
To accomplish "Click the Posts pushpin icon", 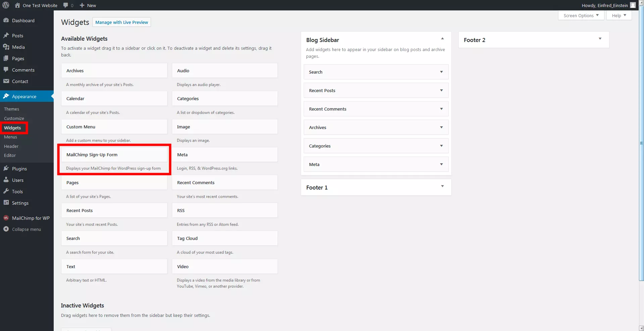I will (x=6, y=36).
